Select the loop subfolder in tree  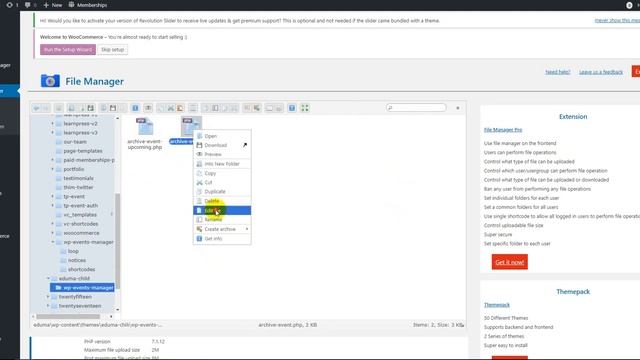(x=73, y=251)
